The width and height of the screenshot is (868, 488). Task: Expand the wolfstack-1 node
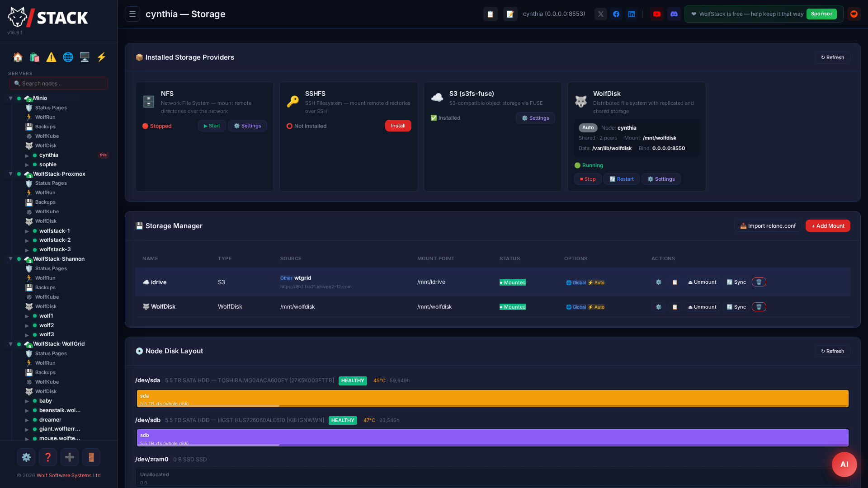pos(27,231)
